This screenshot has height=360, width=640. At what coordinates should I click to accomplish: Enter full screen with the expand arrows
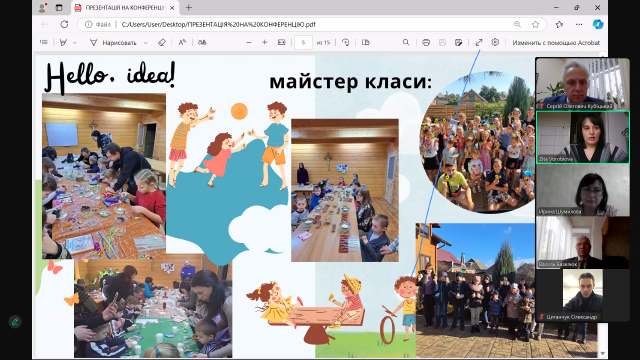coord(479,42)
